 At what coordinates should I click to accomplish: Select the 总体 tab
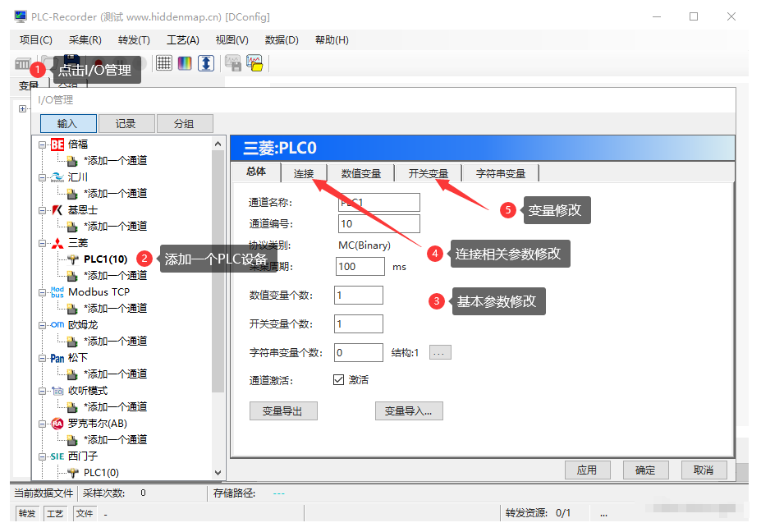(x=256, y=172)
